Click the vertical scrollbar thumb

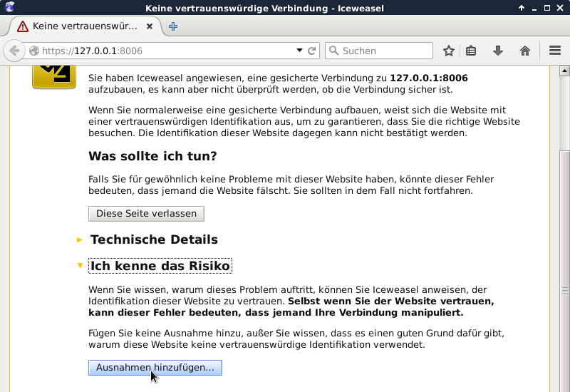(x=564, y=285)
